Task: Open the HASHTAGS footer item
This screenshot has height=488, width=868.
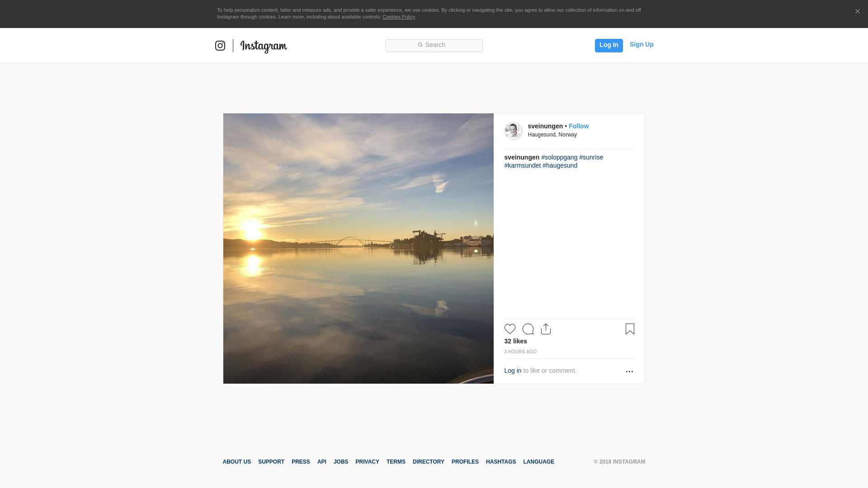Action: tap(500, 462)
